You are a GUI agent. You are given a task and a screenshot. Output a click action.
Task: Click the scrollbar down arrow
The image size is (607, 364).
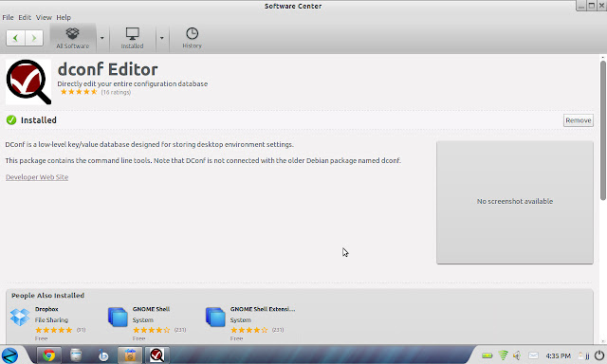(x=603, y=341)
